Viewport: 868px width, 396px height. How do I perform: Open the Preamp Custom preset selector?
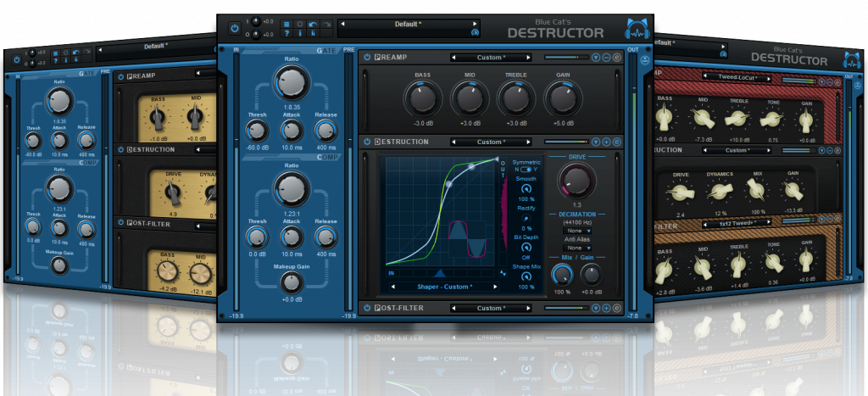(x=491, y=57)
